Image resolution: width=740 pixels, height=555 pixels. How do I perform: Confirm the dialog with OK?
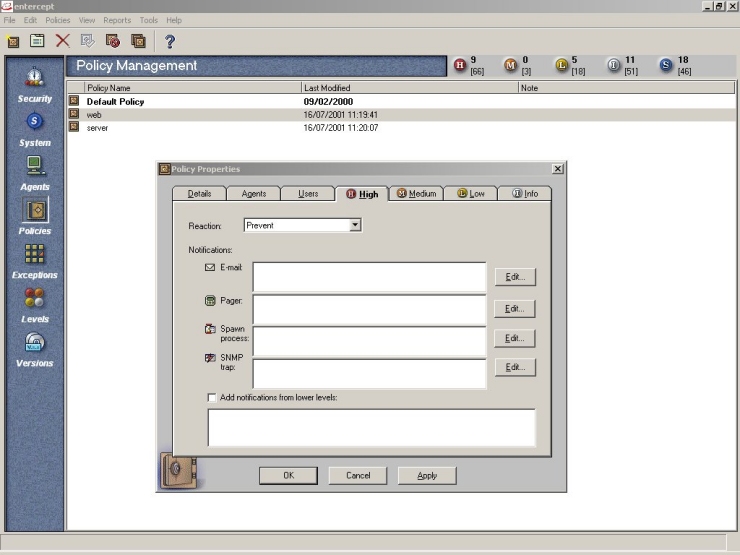click(x=288, y=475)
